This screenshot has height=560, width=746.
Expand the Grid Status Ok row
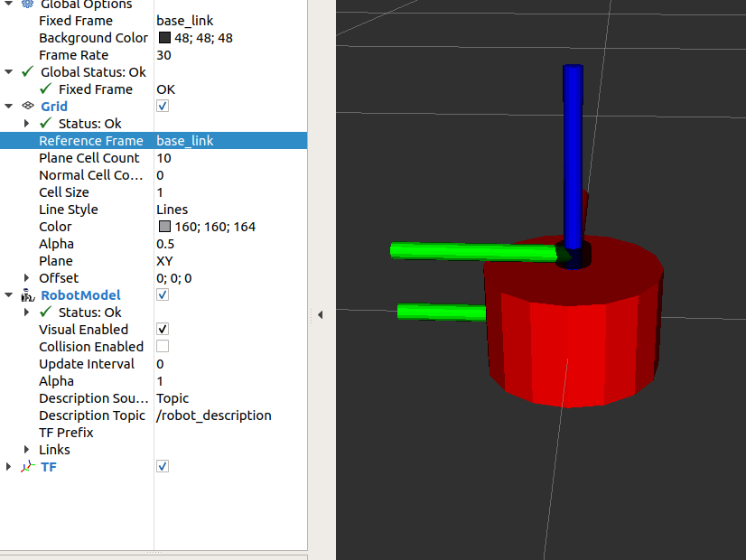click(x=27, y=123)
